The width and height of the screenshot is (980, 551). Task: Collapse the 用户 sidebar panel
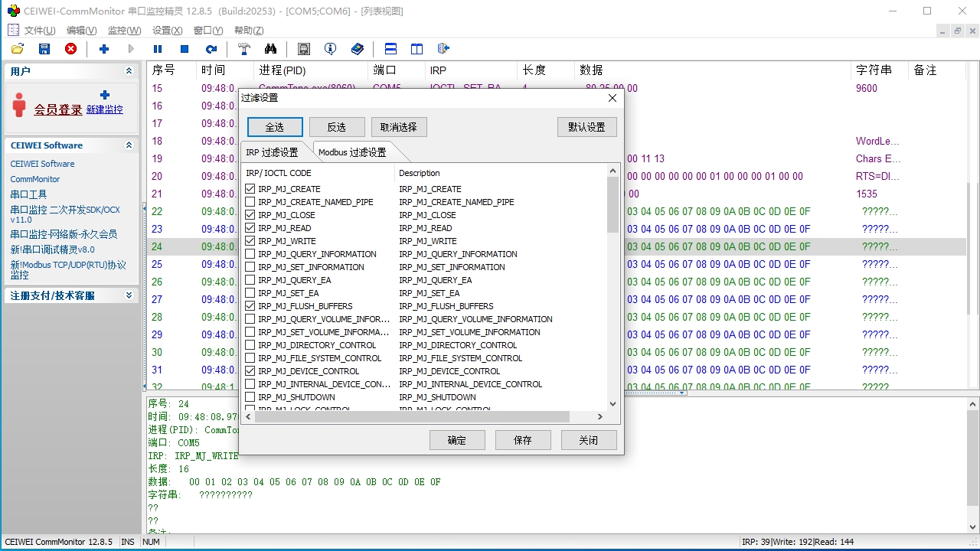pos(129,71)
